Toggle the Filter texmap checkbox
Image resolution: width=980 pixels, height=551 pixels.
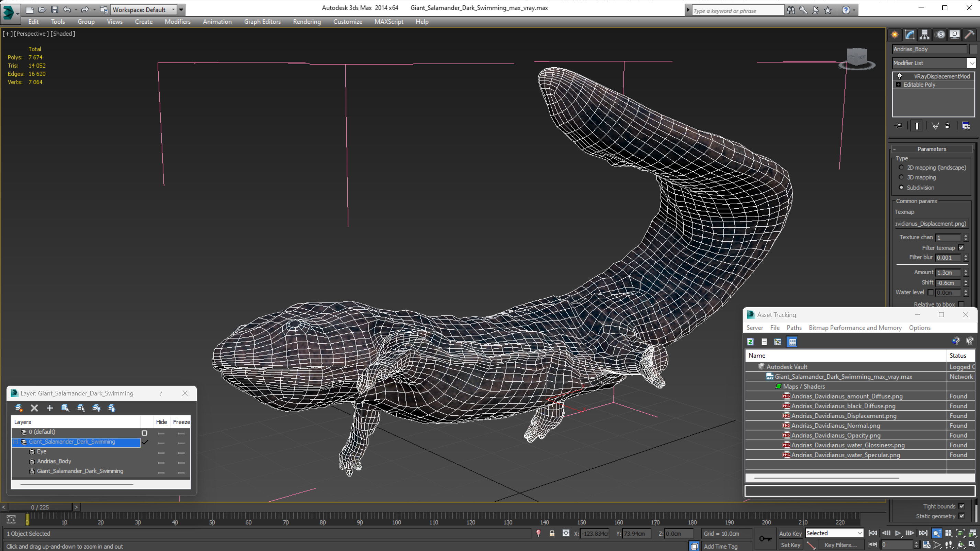tap(961, 248)
